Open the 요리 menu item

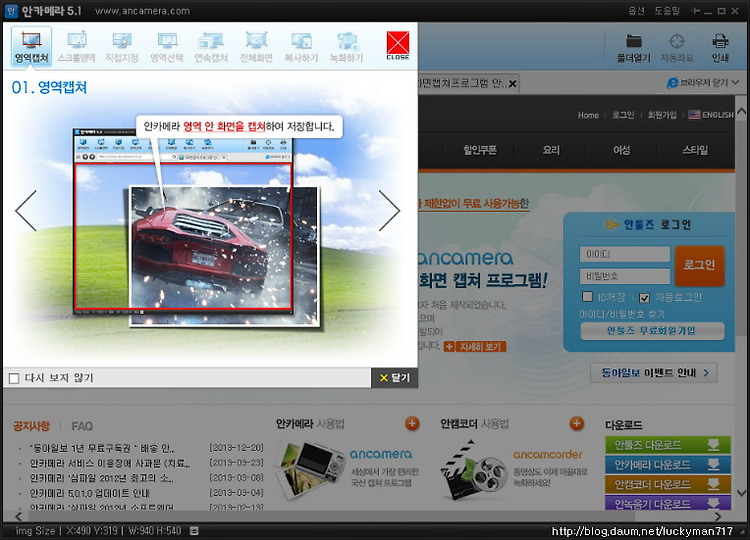551,150
